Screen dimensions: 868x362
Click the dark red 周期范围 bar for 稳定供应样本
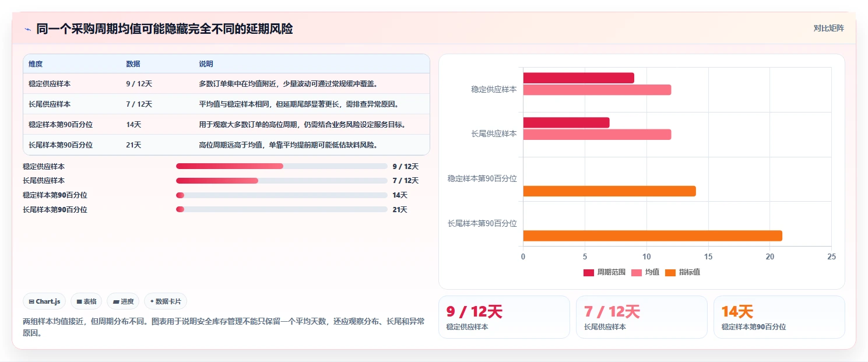(578, 78)
